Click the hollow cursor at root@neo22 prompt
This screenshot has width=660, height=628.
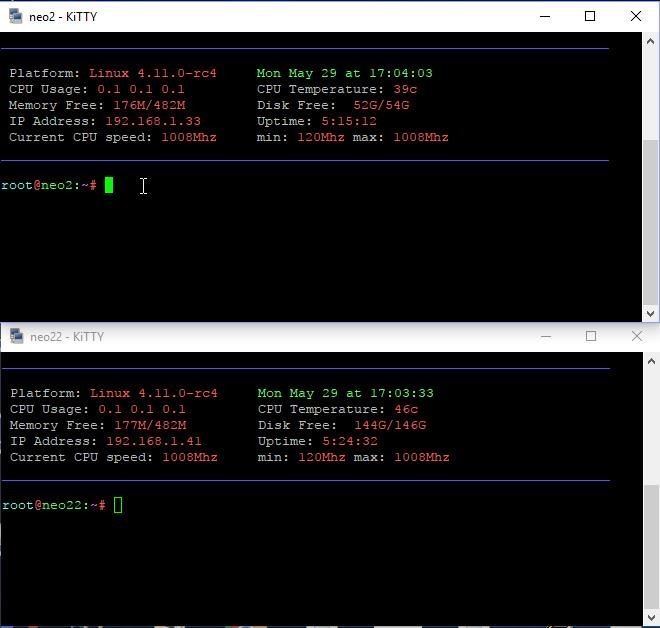pos(118,505)
